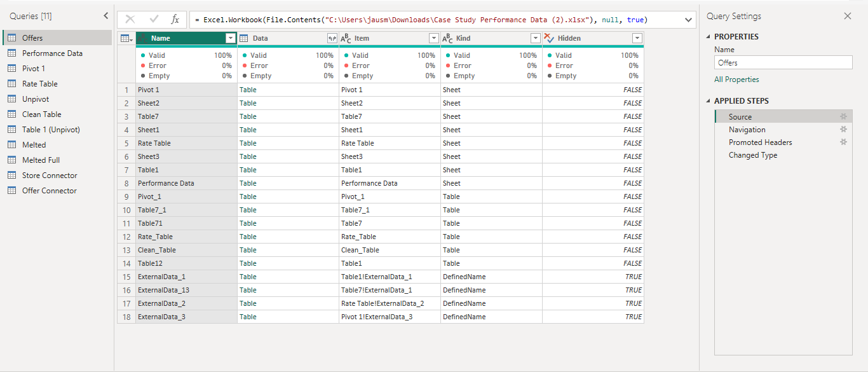Click the Data column table type icon
Viewport: 868px width, 372px height.
point(244,39)
